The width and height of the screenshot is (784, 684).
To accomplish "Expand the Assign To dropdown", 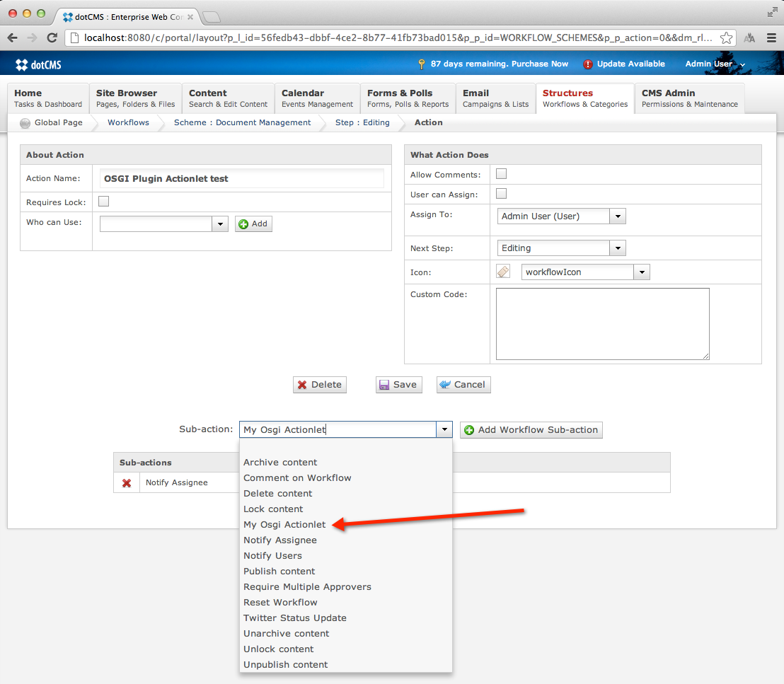I will coord(618,216).
